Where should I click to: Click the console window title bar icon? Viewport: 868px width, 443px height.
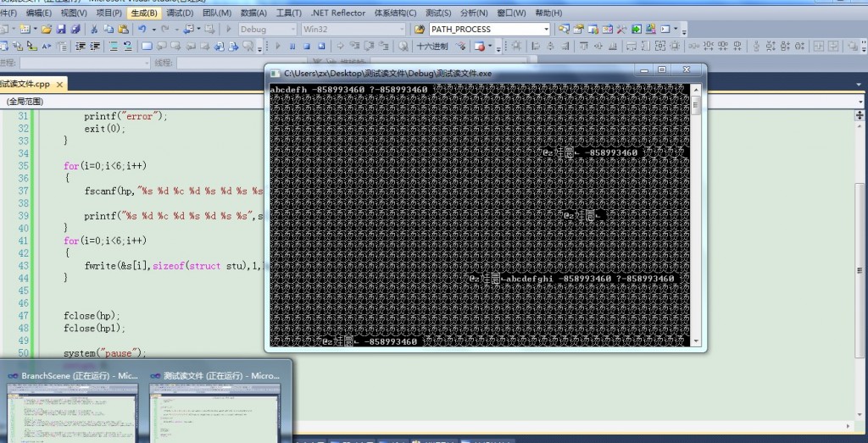275,73
